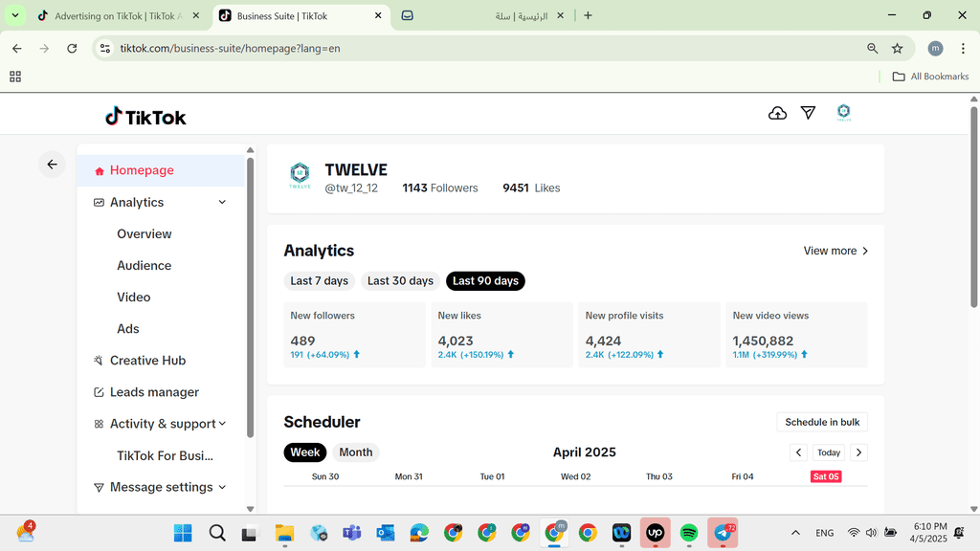The image size is (980, 551).
Task: Open the messages paper-plane icon
Action: [x=808, y=113]
